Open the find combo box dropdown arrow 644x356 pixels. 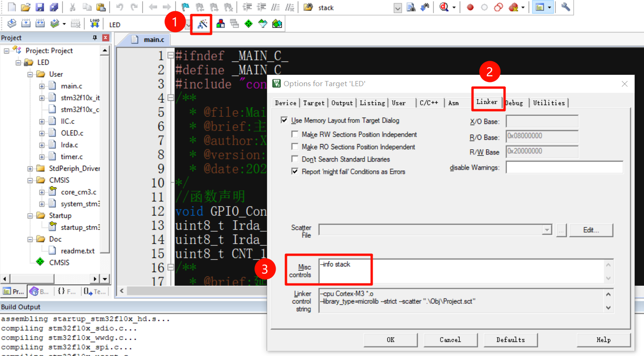point(398,8)
